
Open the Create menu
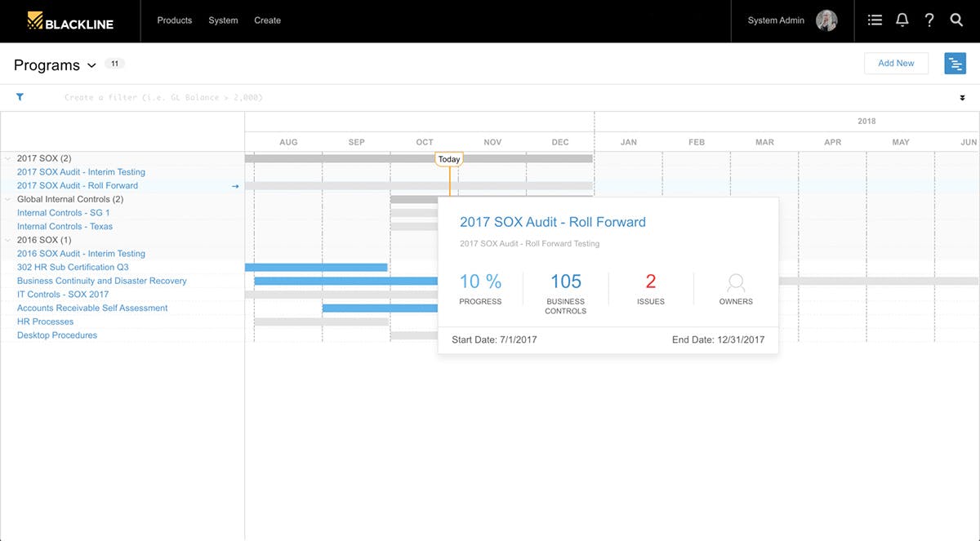coord(267,20)
